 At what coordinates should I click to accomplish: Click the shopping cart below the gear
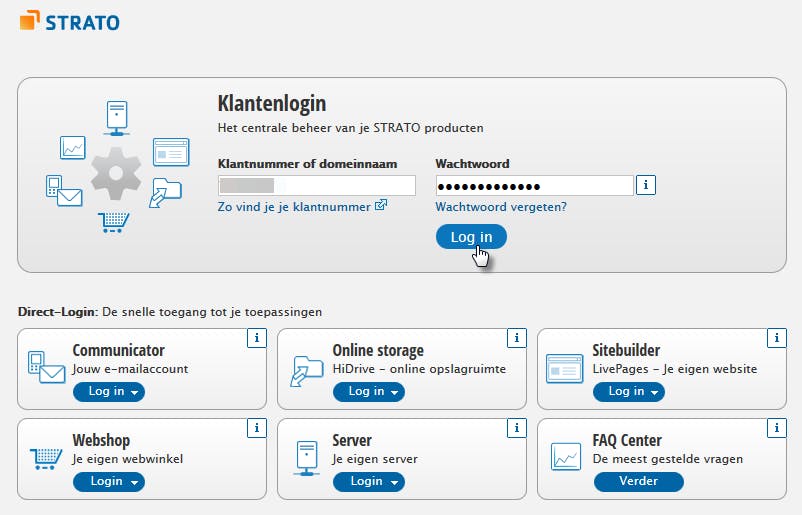[x=114, y=222]
